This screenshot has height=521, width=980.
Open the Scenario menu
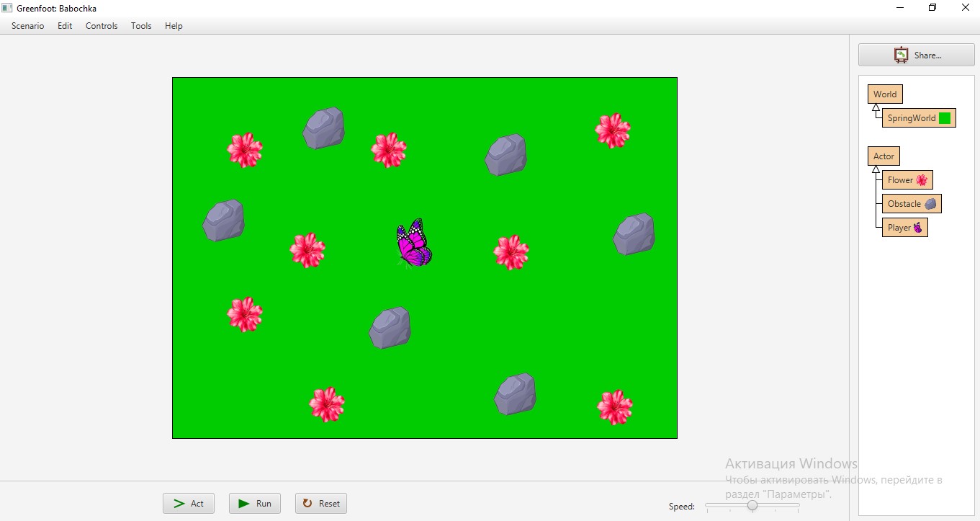[x=28, y=26]
